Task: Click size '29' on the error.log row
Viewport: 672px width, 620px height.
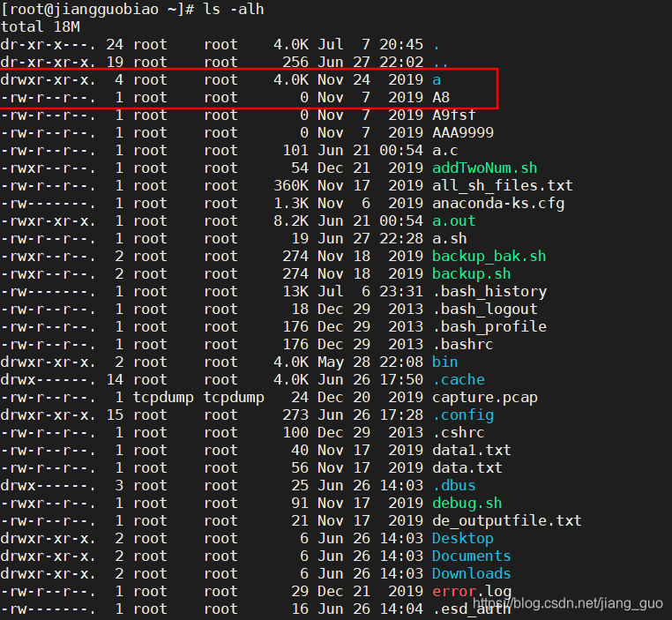Action: click(300, 591)
